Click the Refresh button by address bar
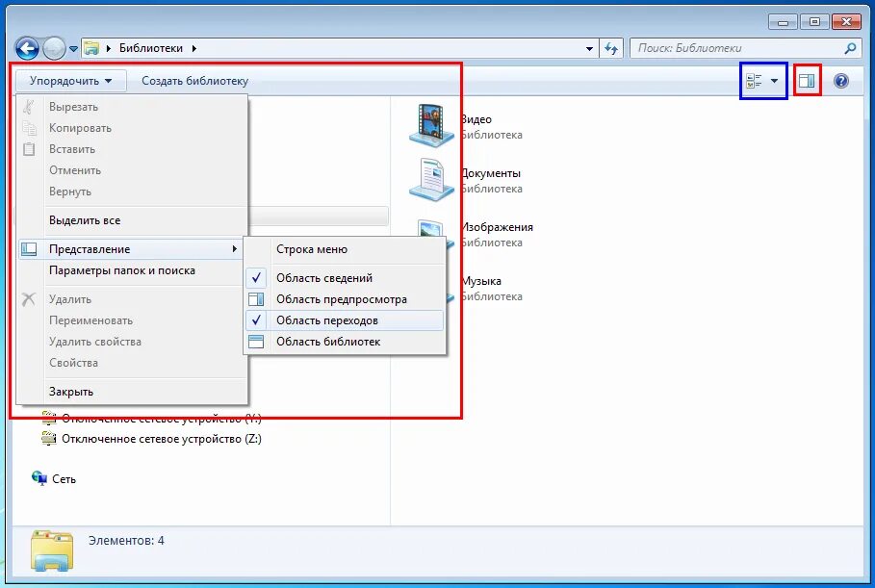875x588 pixels. (x=611, y=48)
